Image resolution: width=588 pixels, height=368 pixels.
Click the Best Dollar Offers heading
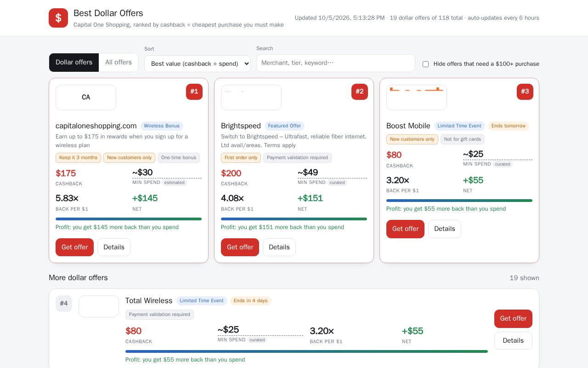108,13
